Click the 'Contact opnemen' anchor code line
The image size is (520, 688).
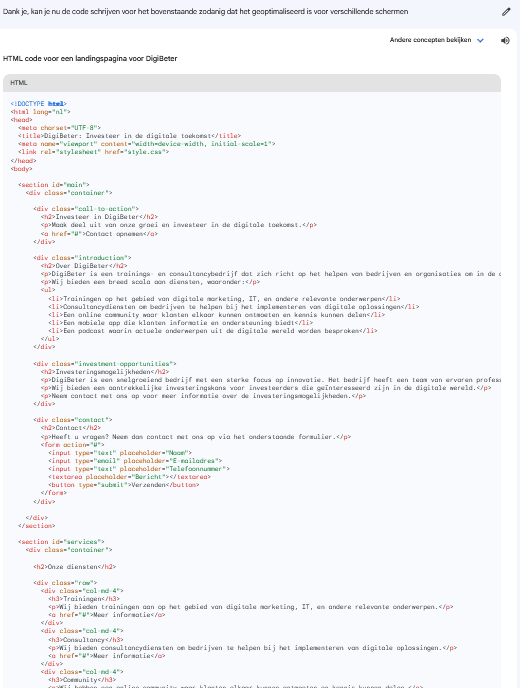99,234
